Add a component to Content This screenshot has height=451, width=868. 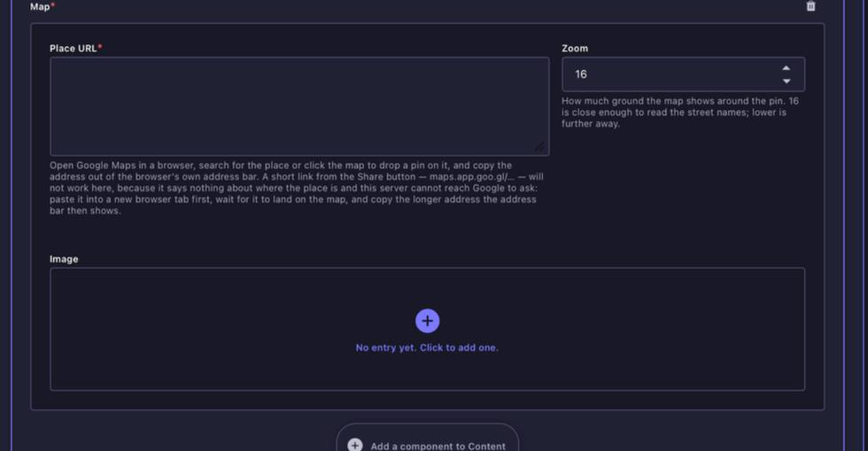click(427, 445)
